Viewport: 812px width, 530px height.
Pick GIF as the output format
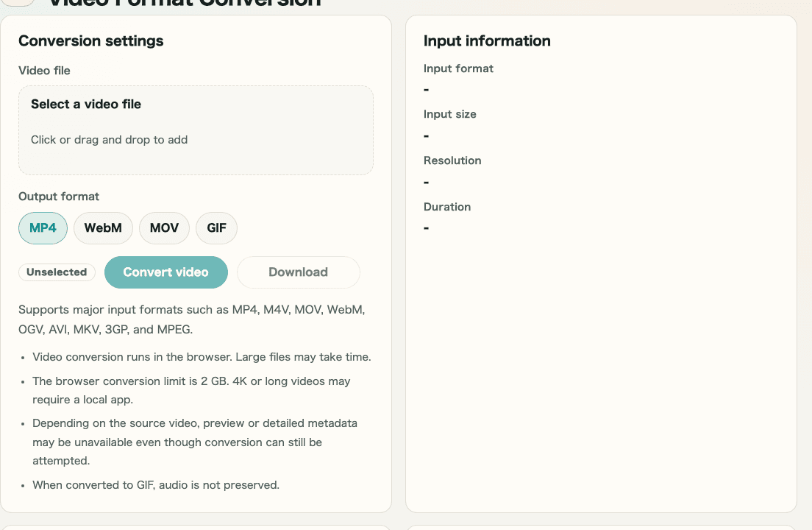[216, 228]
